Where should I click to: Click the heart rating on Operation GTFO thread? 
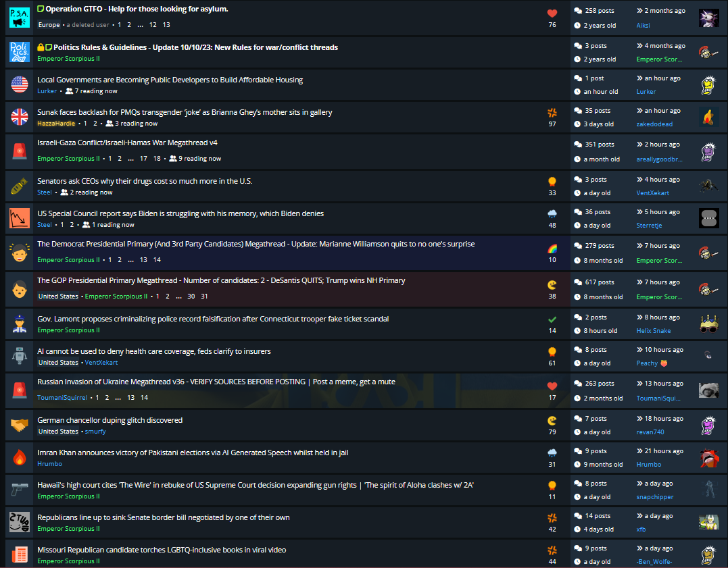click(552, 14)
